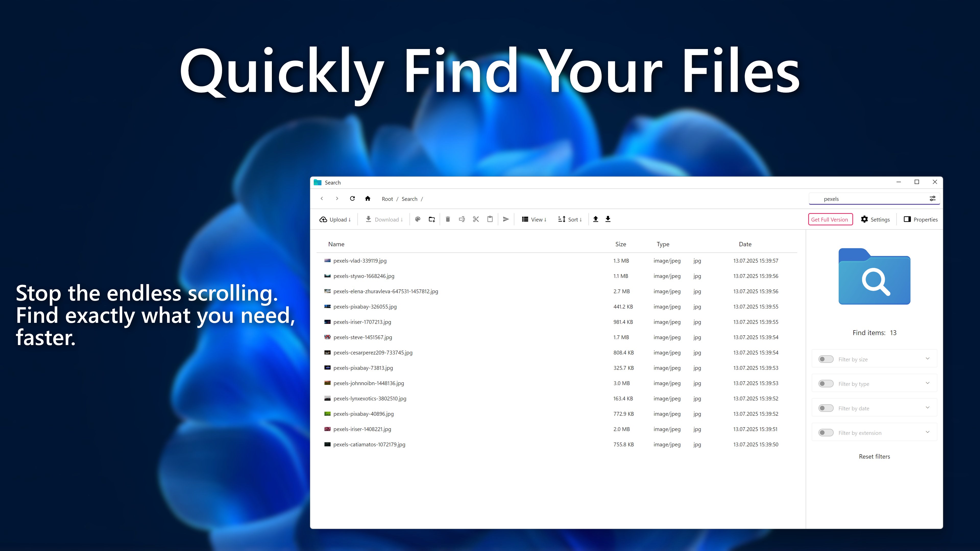Open Settings with the gear icon
Screen dimensions: 980x551
pos(875,219)
